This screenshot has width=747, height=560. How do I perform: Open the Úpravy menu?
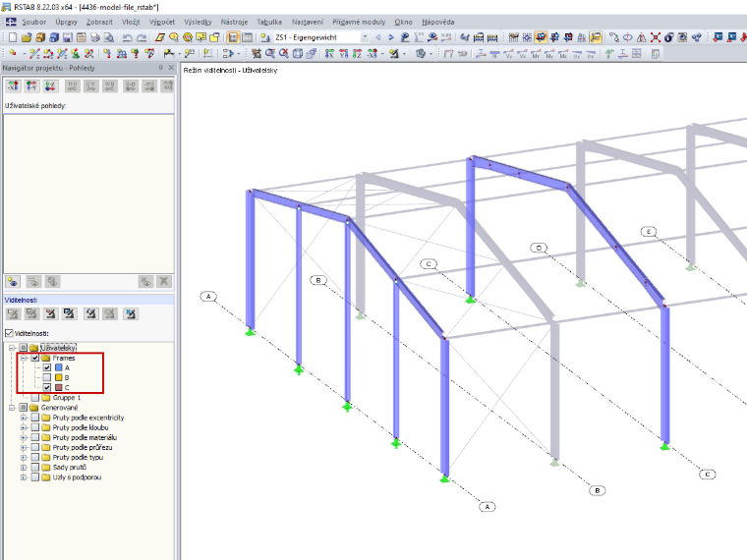pyautogui.click(x=66, y=22)
